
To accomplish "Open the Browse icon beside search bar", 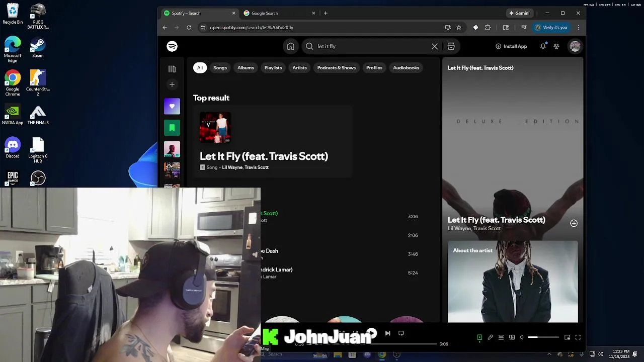I will point(451,46).
